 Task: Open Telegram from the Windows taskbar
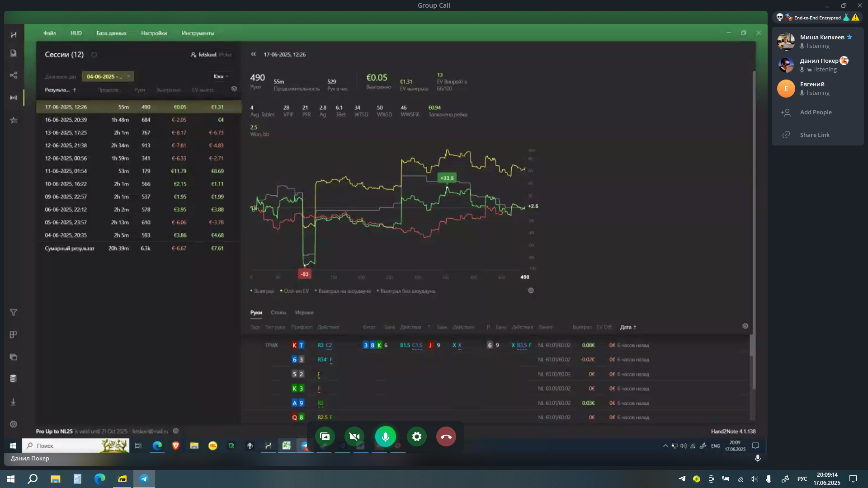click(x=144, y=479)
